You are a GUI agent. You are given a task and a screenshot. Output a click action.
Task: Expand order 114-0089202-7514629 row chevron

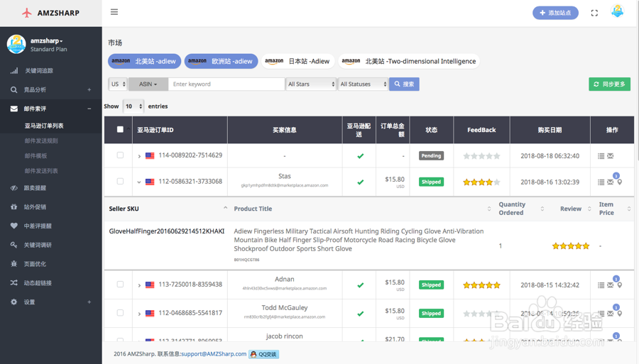pyautogui.click(x=139, y=156)
